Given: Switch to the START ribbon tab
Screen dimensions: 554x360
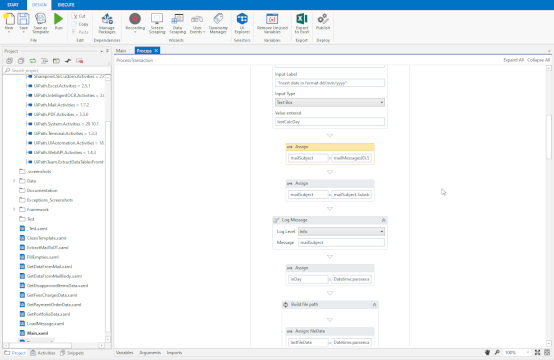Looking at the screenshot, I should point(13,5).
